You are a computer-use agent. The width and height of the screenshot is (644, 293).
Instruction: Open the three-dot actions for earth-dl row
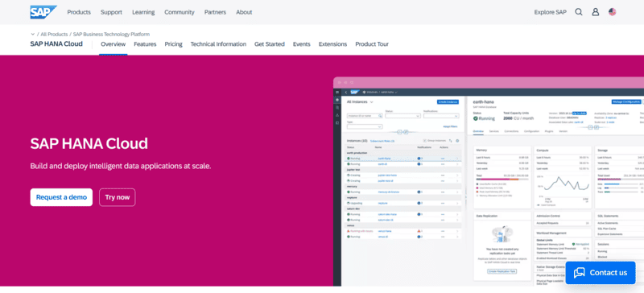pos(443,164)
